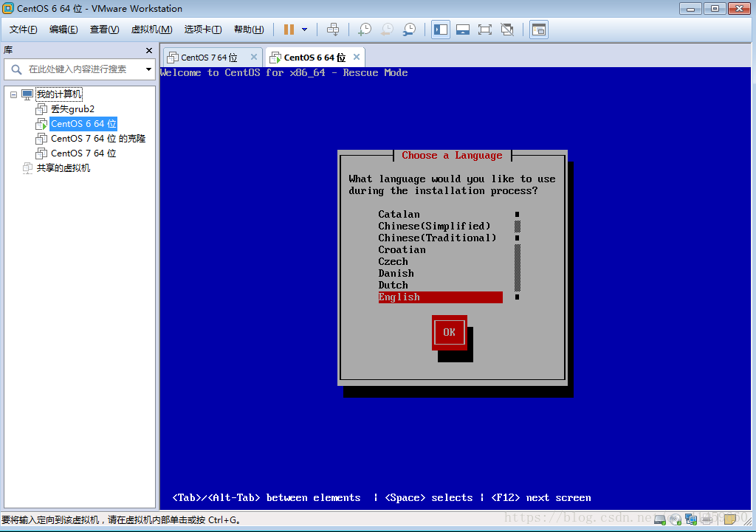Collapse the 我的计算机 tree node

click(x=13, y=94)
